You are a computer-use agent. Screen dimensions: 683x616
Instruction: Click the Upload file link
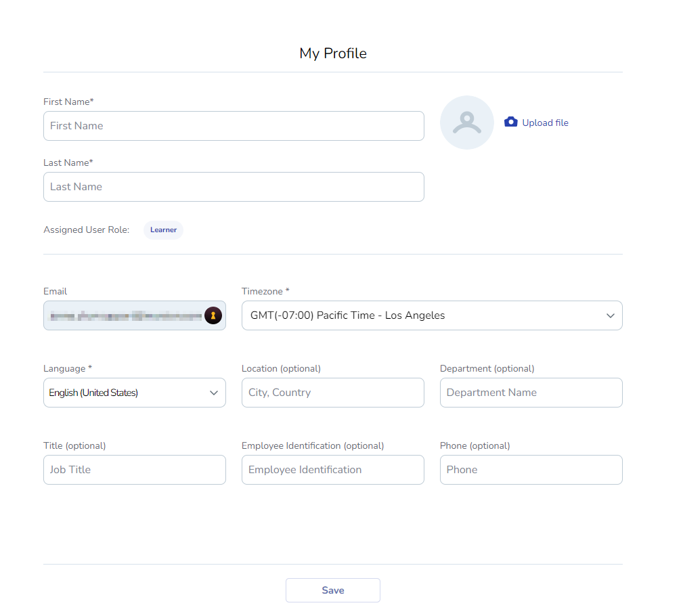click(544, 123)
